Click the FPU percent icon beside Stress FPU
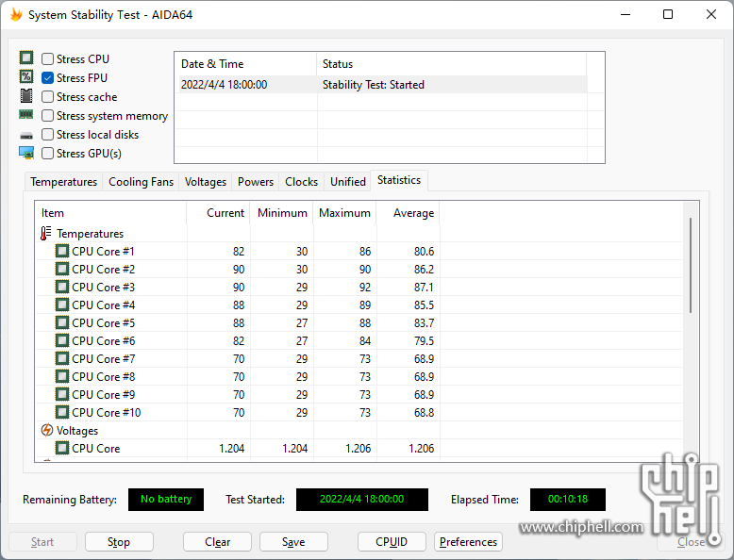This screenshot has height=560, width=734. pos(26,77)
